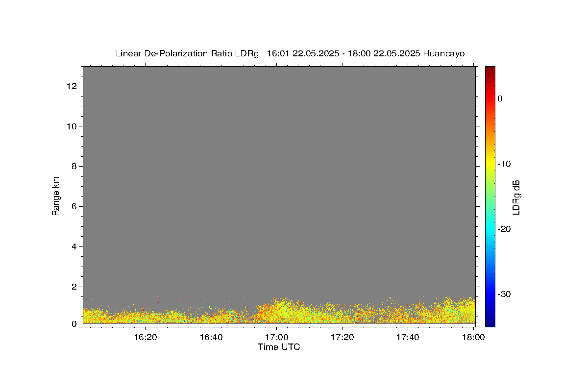Click the colorbar value -30 label
588x392 pixels.
tap(504, 294)
